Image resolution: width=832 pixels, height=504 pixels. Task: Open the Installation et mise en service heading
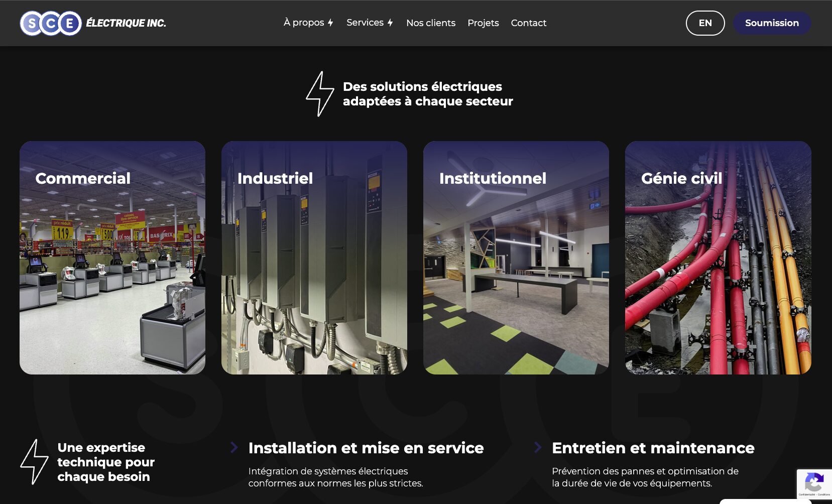pyautogui.click(x=366, y=448)
